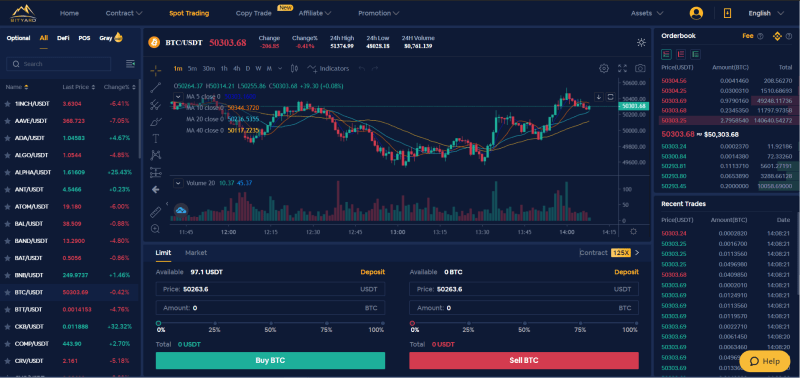Select the brush drawing tool
800x378 pixels.
tap(156, 122)
